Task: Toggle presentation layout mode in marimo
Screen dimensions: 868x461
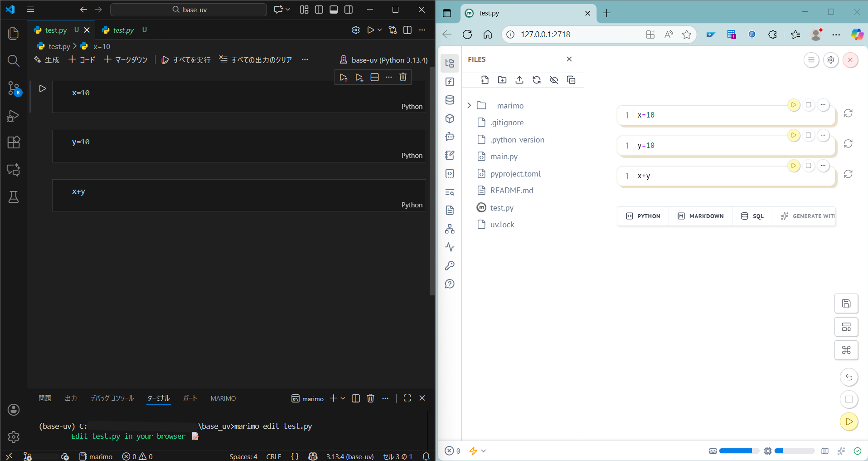Action: [846, 327]
